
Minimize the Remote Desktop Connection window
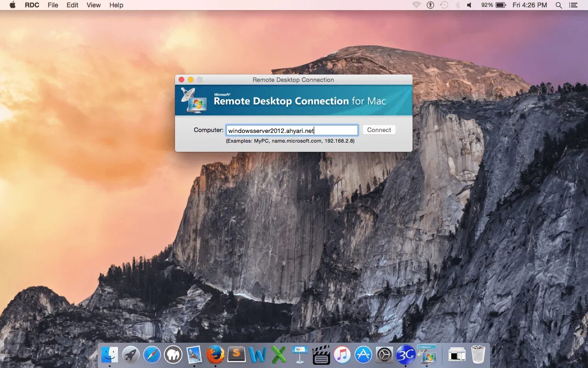191,80
